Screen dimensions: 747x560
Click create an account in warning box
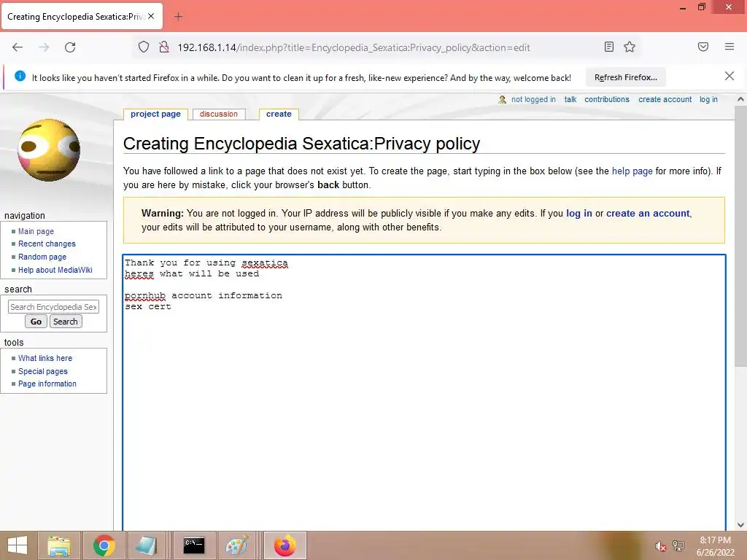(648, 214)
